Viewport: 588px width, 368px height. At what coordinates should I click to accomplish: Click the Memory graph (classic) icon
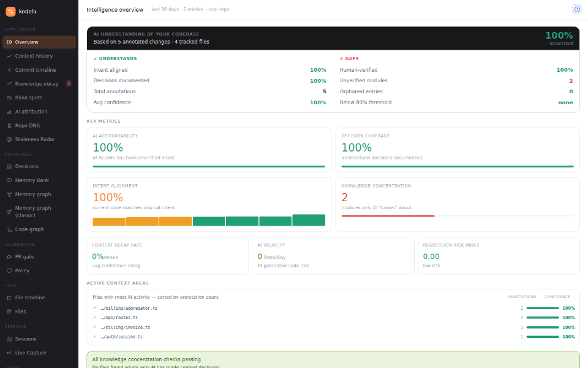point(9,212)
